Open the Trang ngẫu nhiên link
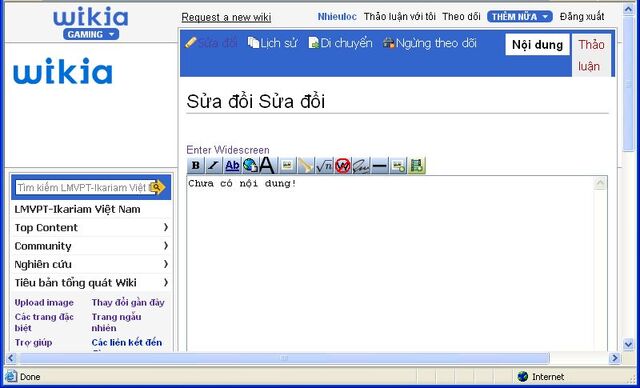The image size is (640, 388). pos(116,322)
